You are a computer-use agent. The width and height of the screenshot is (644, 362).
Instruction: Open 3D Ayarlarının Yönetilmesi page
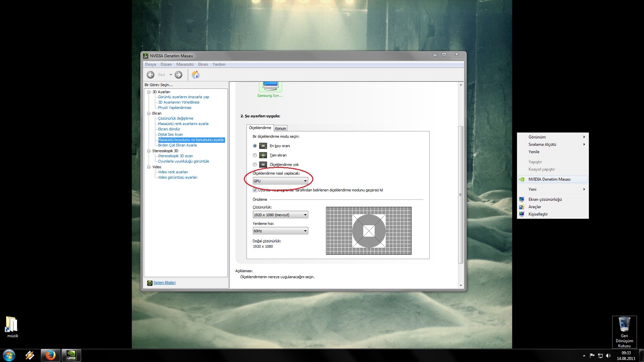tap(179, 102)
